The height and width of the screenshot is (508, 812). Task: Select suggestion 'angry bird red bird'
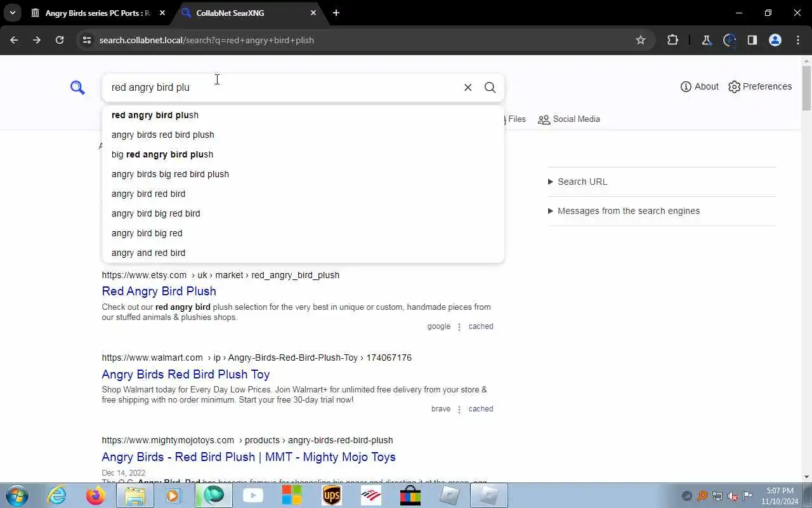pyautogui.click(x=303, y=194)
